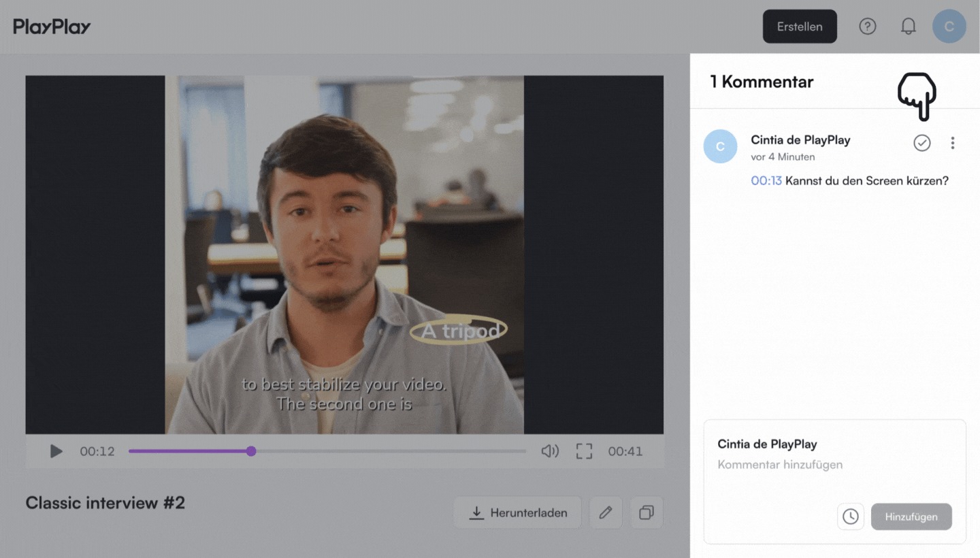This screenshot has width=980, height=558.
Task: Click the Classic interview #2 title
Action: 105,503
